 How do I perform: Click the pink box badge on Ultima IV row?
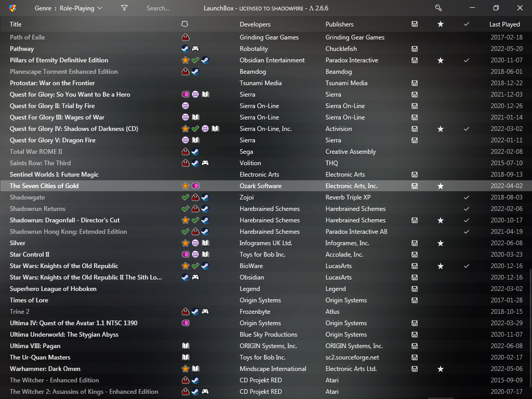coord(185,323)
